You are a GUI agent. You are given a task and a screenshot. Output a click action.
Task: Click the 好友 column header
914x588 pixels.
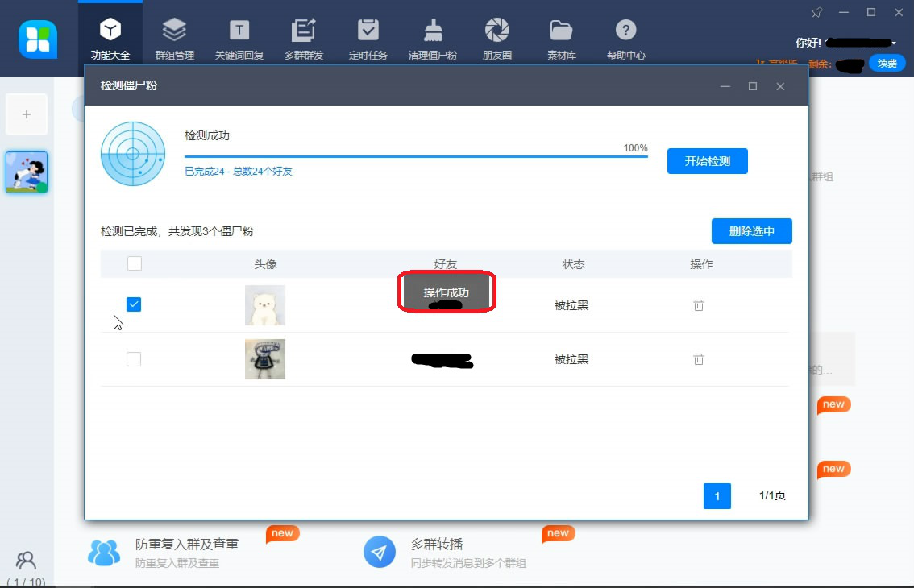[446, 264]
